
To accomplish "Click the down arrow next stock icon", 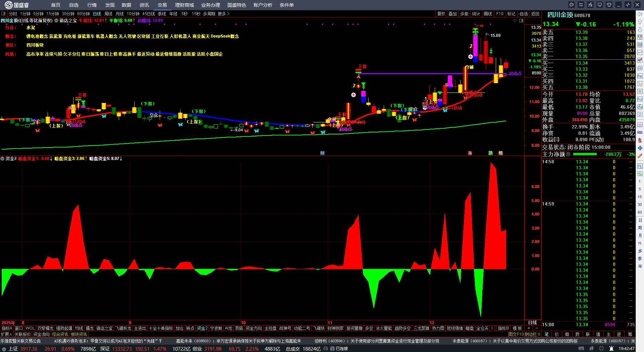I will click(640, 29).
